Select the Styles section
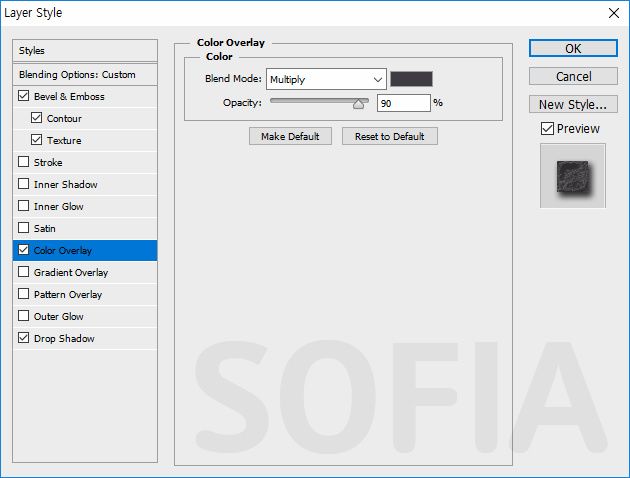Screen dimensions: 630x478 [x=85, y=51]
